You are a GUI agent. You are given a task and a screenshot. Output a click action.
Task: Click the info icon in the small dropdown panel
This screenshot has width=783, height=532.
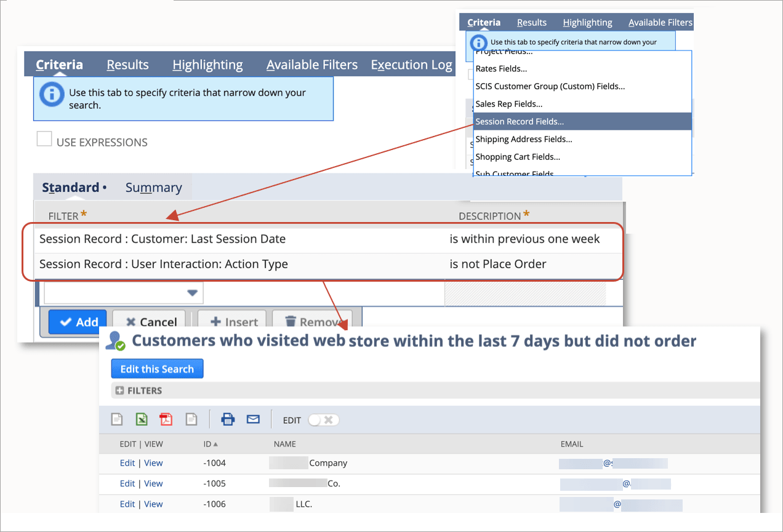479,42
